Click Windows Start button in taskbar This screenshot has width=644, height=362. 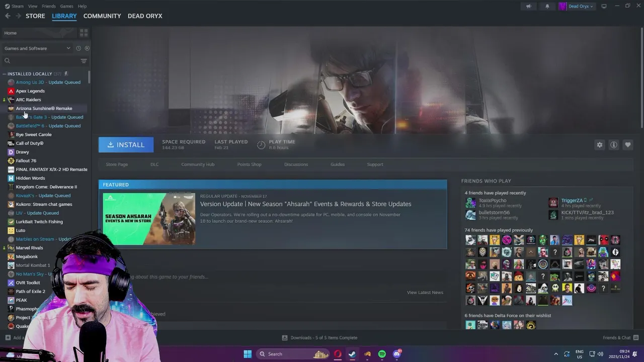[x=248, y=354]
